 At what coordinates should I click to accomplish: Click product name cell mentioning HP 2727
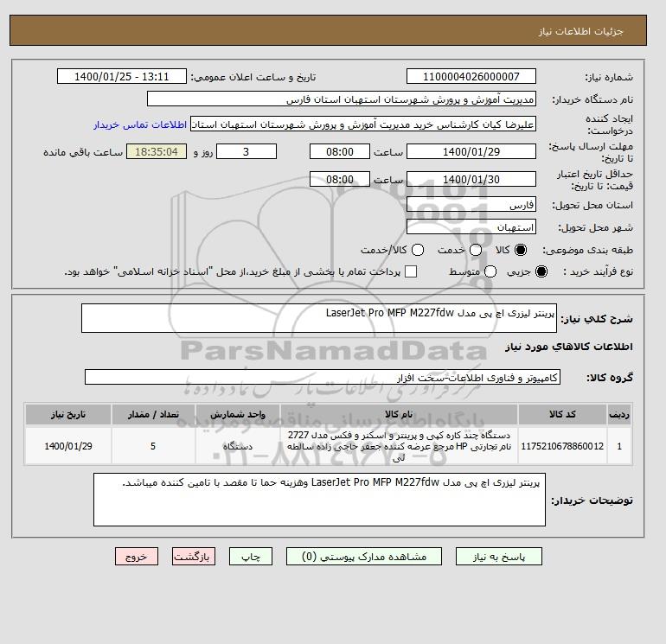(399, 446)
